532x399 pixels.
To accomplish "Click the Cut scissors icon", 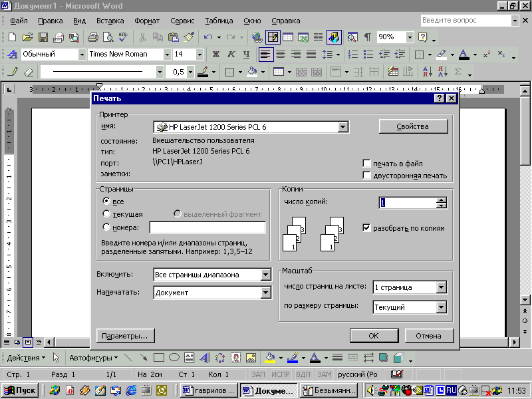I will (142, 37).
